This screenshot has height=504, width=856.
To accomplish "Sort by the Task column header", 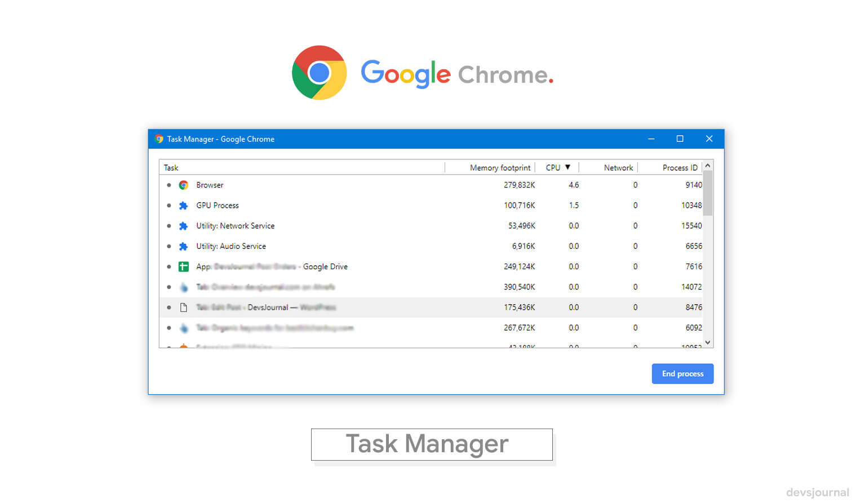I will (x=302, y=167).
